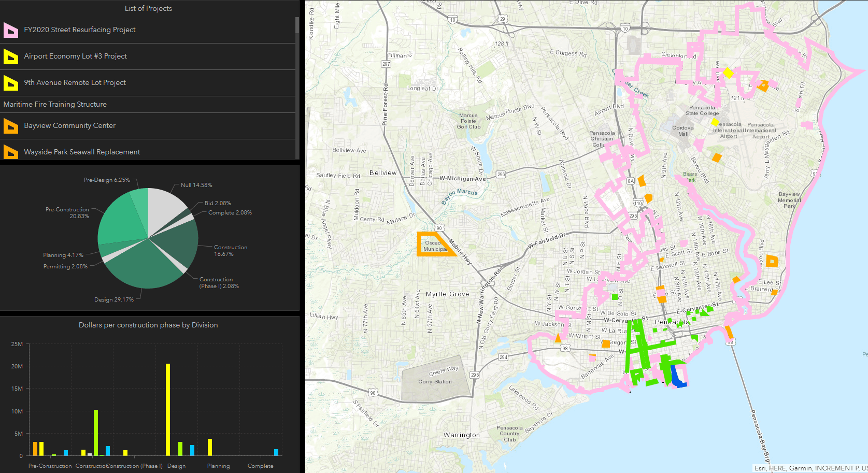Click the Permitting 2.08% pie label
This screenshot has width=868, height=473.
click(x=65, y=267)
